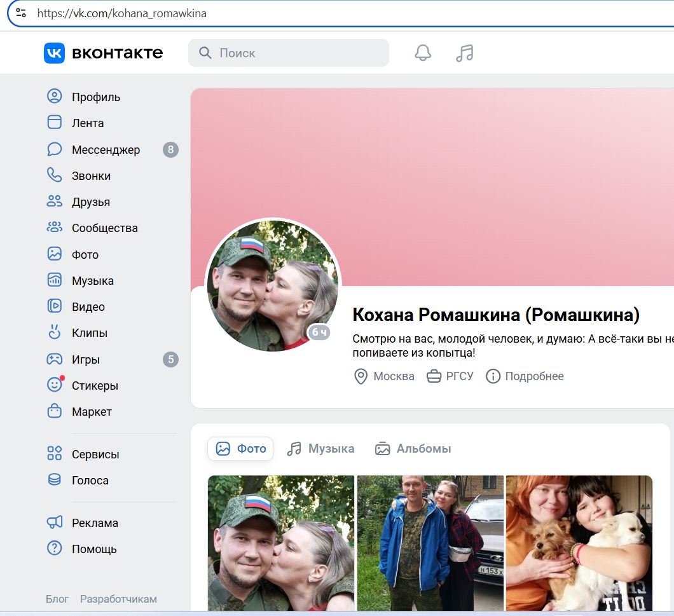This screenshot has height=616, width=674.
Task: Open the Видео section
Action: [x=89, y=306]
